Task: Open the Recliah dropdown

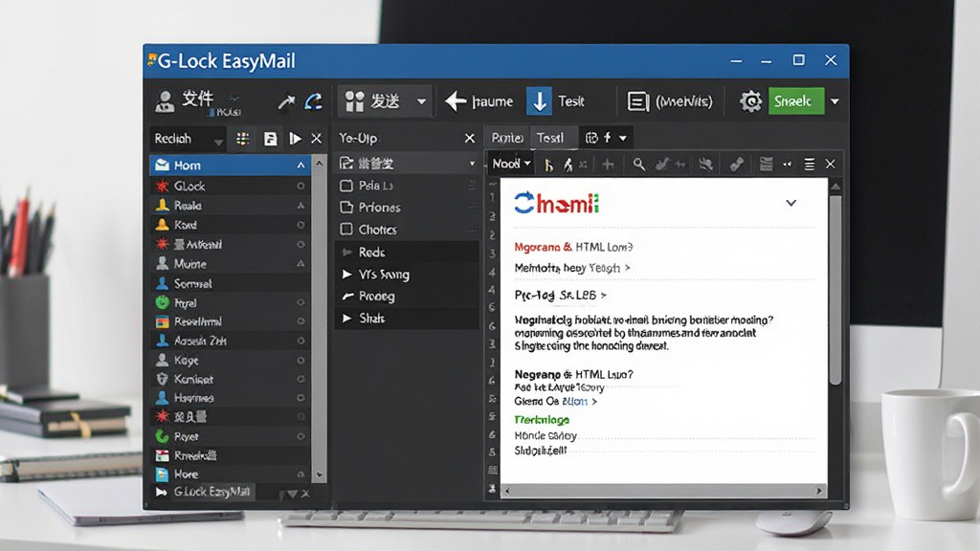Action: (217, 141)
